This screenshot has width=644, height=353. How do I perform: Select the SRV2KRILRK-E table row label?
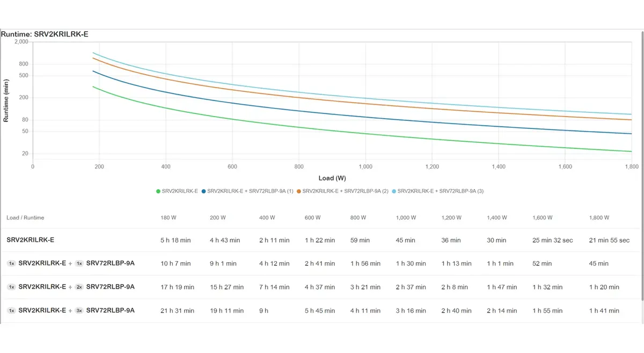[31, 240]
